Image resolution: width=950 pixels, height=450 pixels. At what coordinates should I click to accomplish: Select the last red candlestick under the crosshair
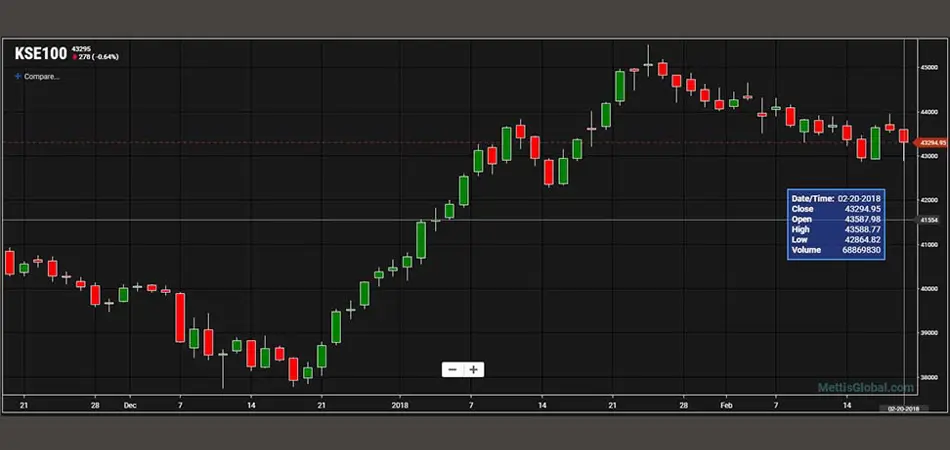point(904,135)
